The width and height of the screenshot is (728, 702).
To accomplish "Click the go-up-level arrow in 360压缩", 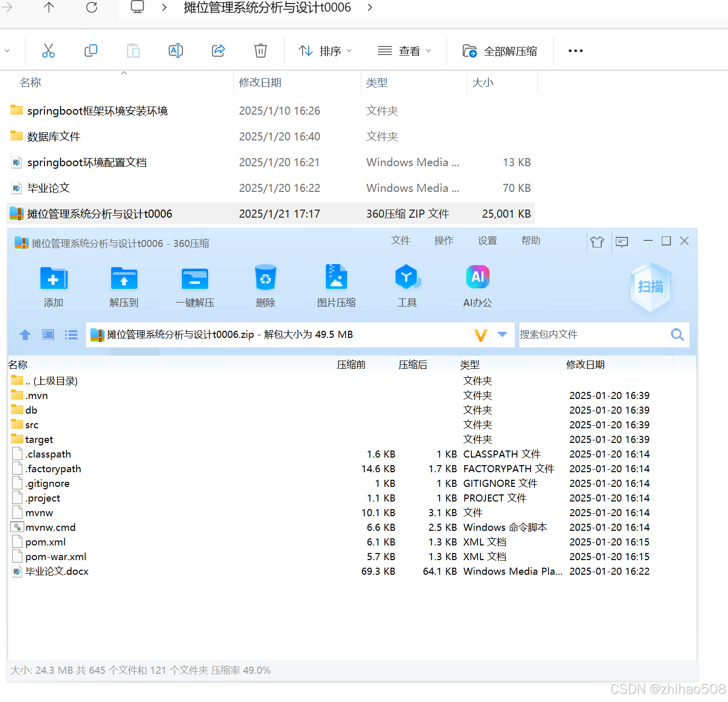I will 25,334.
